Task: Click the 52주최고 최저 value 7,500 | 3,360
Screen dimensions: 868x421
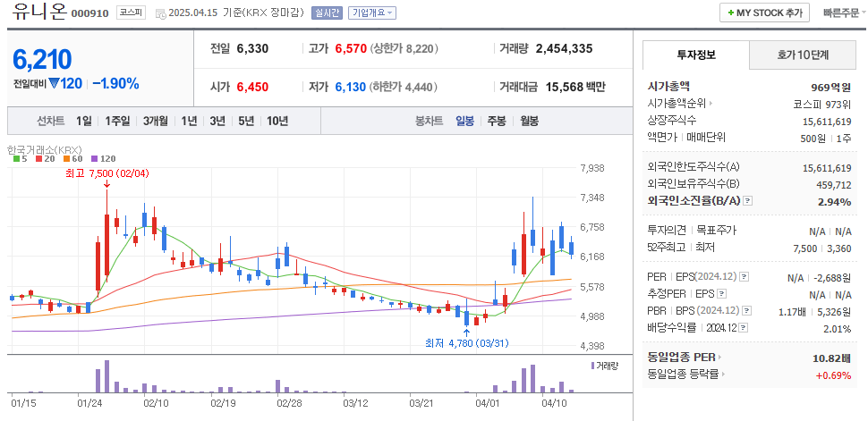Action: [822, 249]
